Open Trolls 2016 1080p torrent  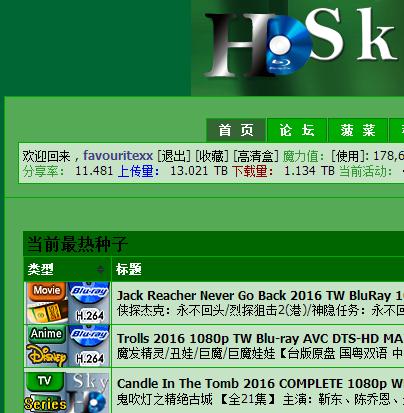(260, 339)
